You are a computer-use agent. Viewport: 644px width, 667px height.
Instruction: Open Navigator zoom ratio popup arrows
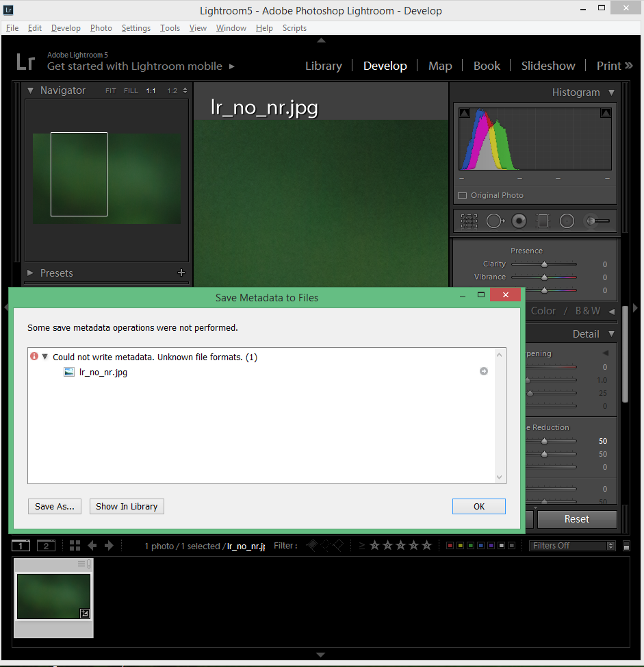tap(185, 90)
